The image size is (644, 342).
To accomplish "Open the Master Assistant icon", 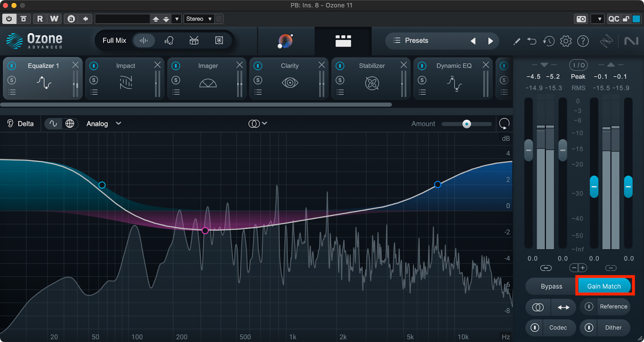I will click(285, 41).
